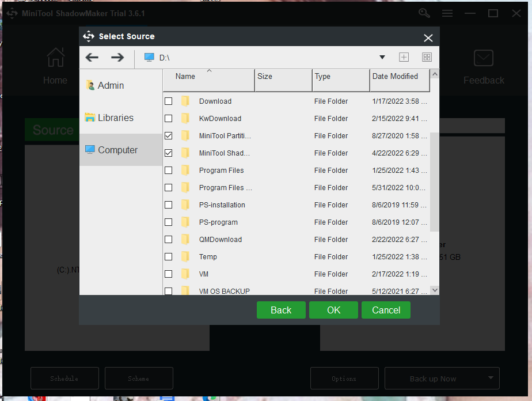This screenshot has height=401, width=532.
Task: Click the vertical scrollbar thumb
Action: pyautogui.click(x=435, y=182)
